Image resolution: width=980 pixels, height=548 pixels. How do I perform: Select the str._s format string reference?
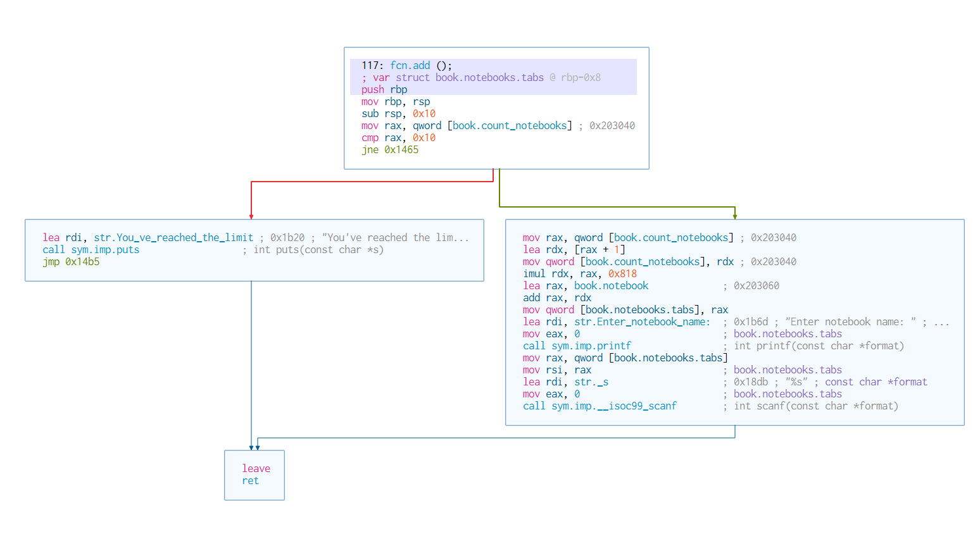pos(591,382)
